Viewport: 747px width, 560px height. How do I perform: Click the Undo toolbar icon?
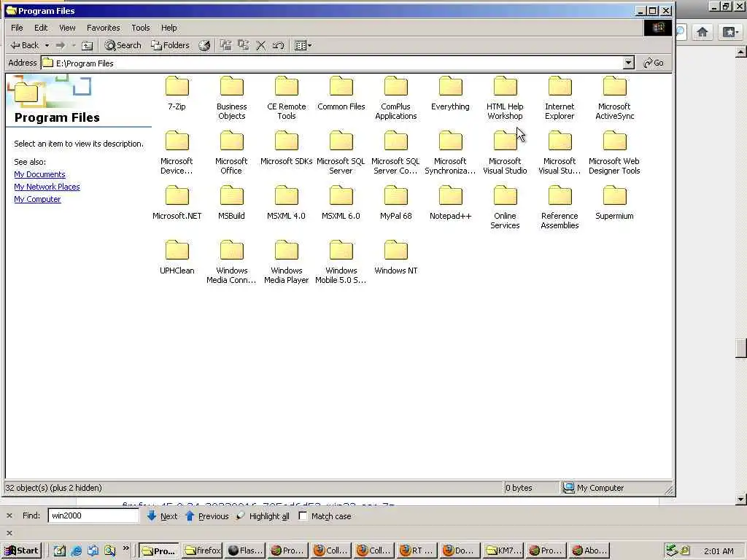[x=279, y=46]
